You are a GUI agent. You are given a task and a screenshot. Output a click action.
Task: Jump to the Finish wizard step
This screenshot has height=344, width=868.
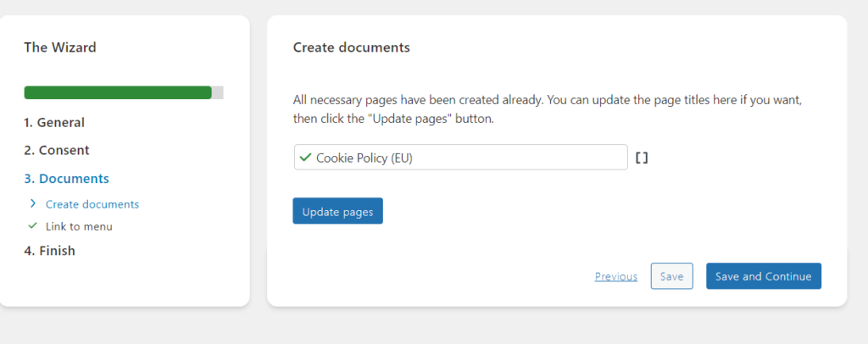pyautogui.click(x=49, y=251)
